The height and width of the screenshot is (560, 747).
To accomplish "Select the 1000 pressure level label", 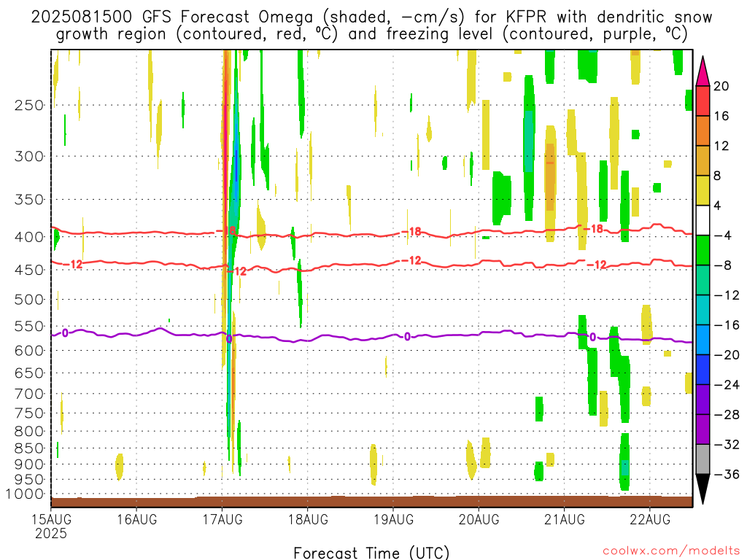I will point(26,494).
